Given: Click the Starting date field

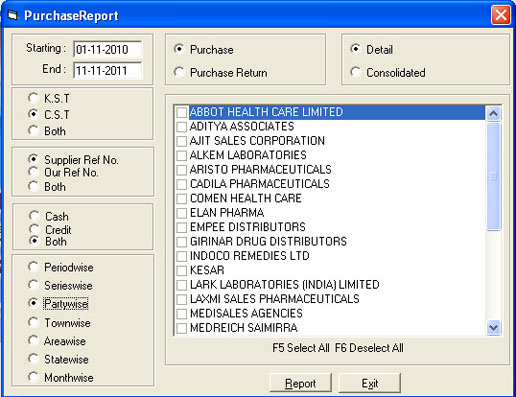Looking at the screenshot, I should (108, 49).
